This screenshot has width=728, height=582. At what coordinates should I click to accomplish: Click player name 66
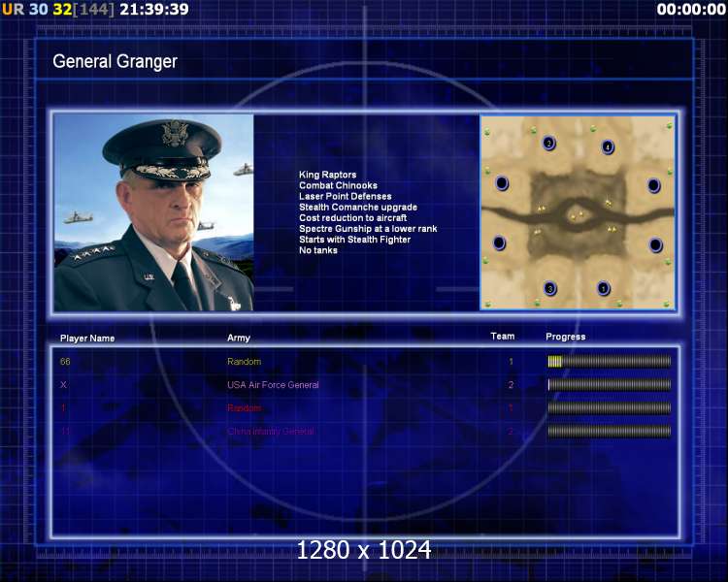[x=65, y=362]
